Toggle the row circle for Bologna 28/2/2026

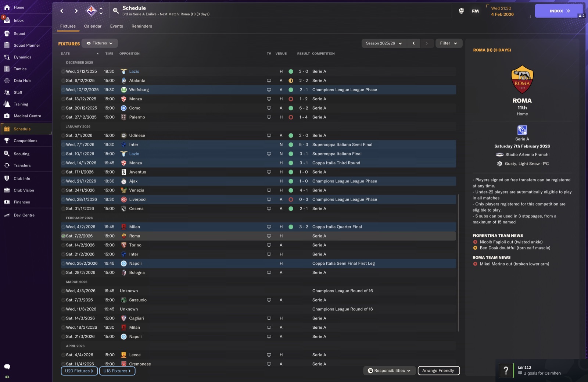tap(63, 272)
